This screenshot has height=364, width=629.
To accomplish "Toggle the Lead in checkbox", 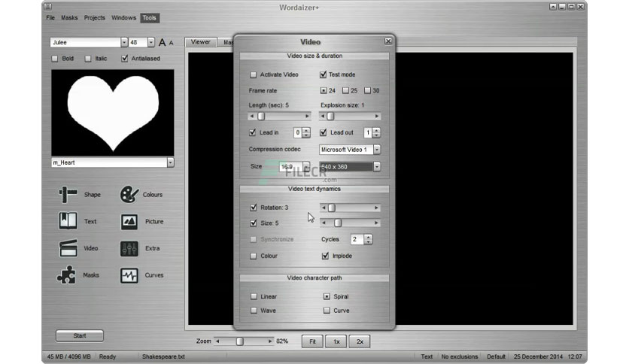I will point(252,132).
